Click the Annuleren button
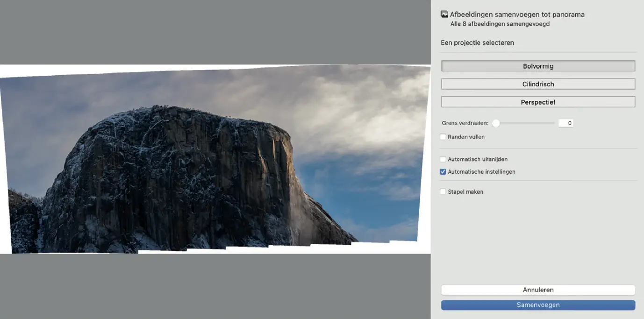The height and width of the screenshot is (319, 644). pos(538,290)
